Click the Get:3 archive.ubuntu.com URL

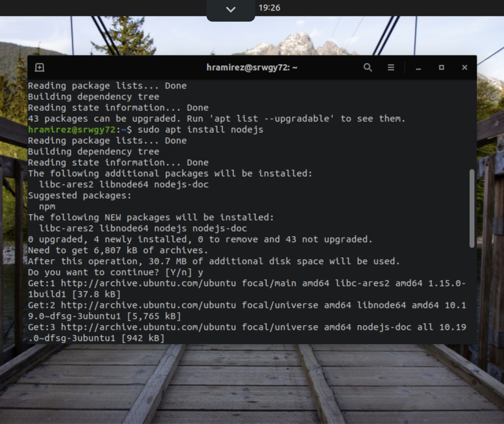[148, 327]
